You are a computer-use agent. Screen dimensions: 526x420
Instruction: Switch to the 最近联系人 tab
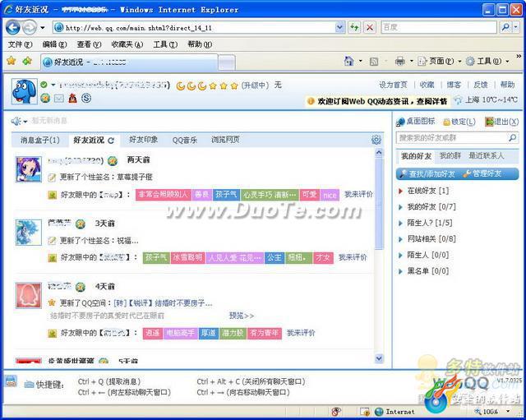point(486,155)
